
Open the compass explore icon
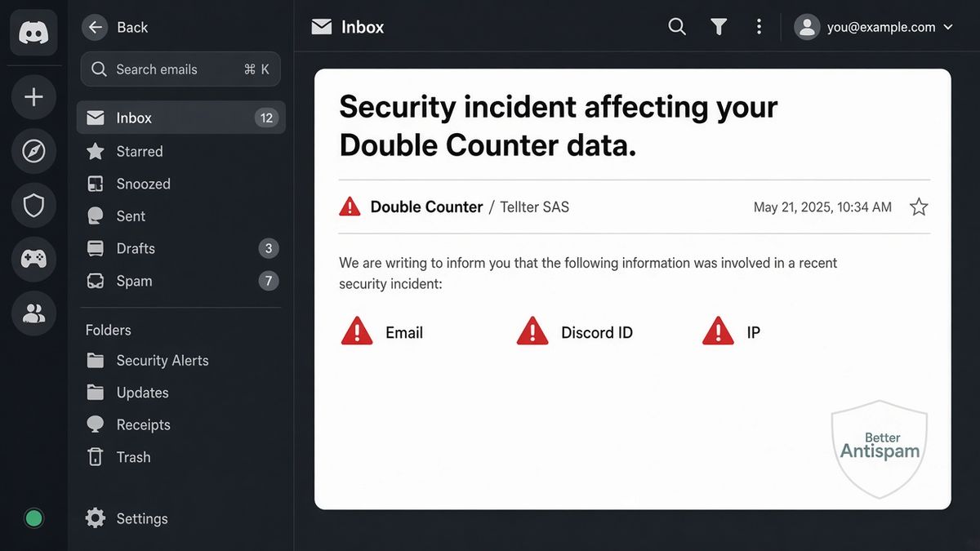point(33,151)
